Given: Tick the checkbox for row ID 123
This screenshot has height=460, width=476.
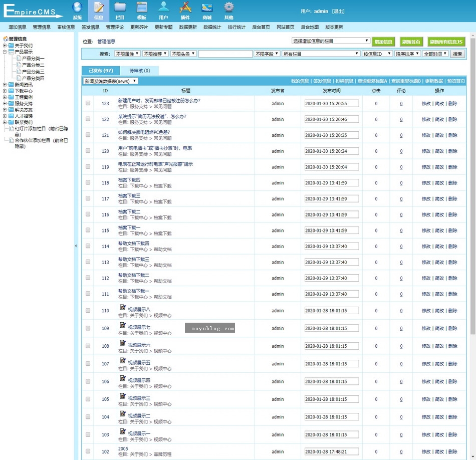Looking at the screenshot, I should click(88, 103).
